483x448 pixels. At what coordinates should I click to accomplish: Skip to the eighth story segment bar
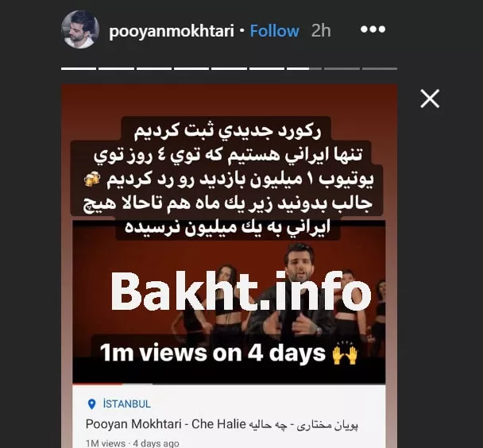pyautogui.click(x=342, y=68)
